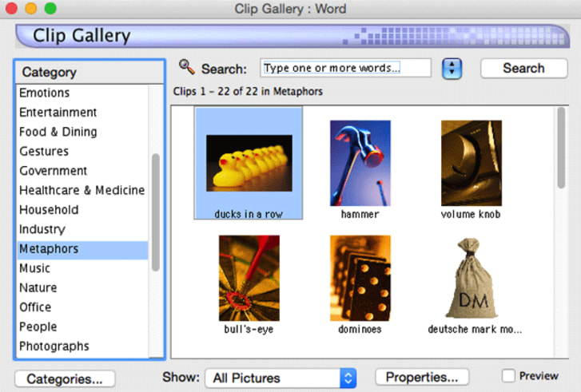Viewport: 581px width, 392px height.
Task: Pick the People category
Action: click(x=82, y=327)
